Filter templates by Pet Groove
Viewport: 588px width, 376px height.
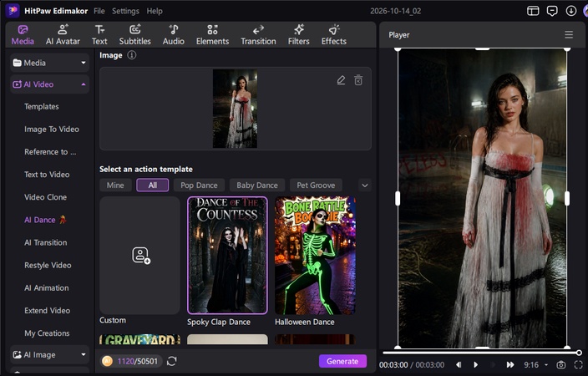[316, 185]
